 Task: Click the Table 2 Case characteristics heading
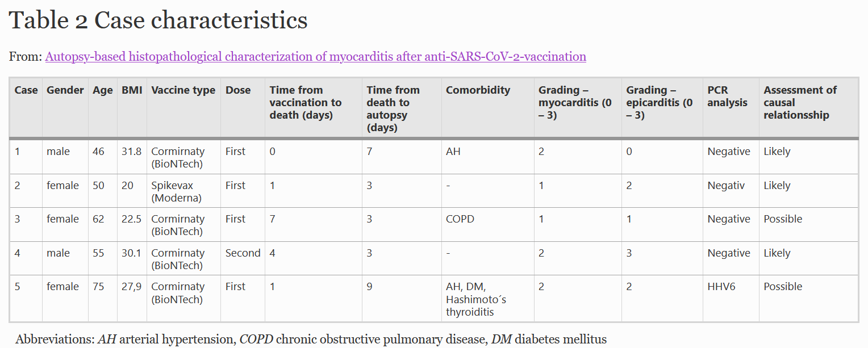158,20
